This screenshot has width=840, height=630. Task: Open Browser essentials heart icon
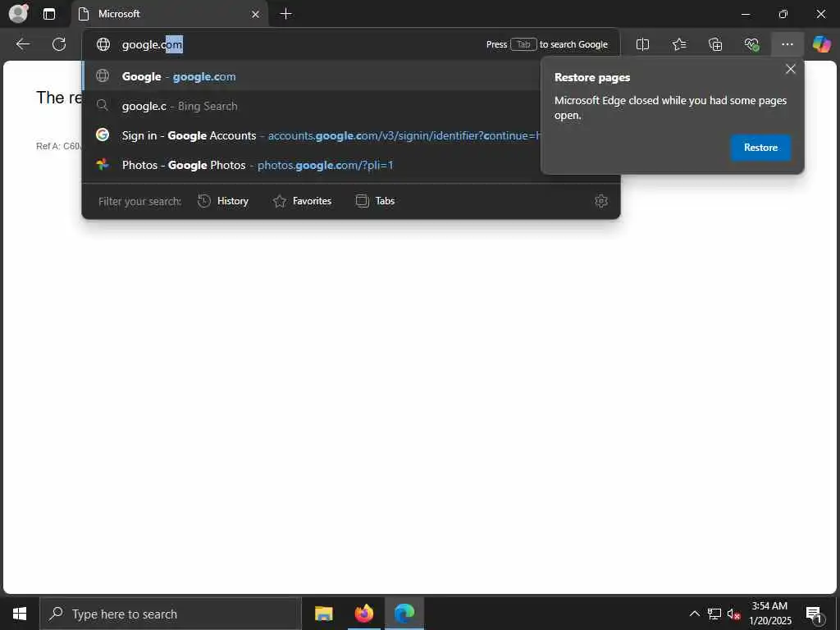[751, 44]
